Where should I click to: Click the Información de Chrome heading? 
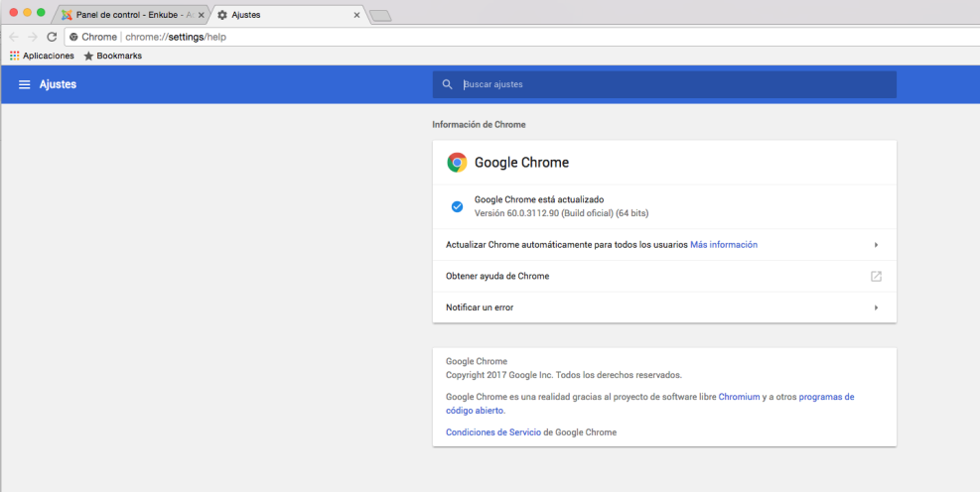(479, 124)
